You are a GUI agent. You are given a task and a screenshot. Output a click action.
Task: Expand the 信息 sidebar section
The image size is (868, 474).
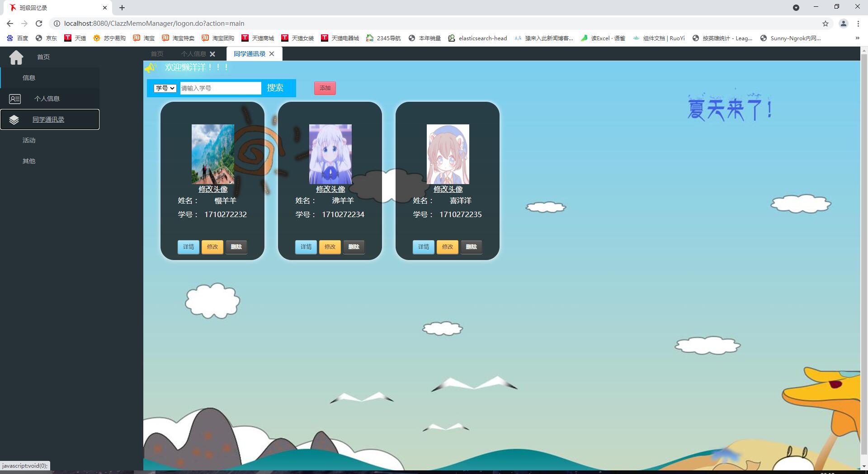pyautogui.click(x=50, y=78)
